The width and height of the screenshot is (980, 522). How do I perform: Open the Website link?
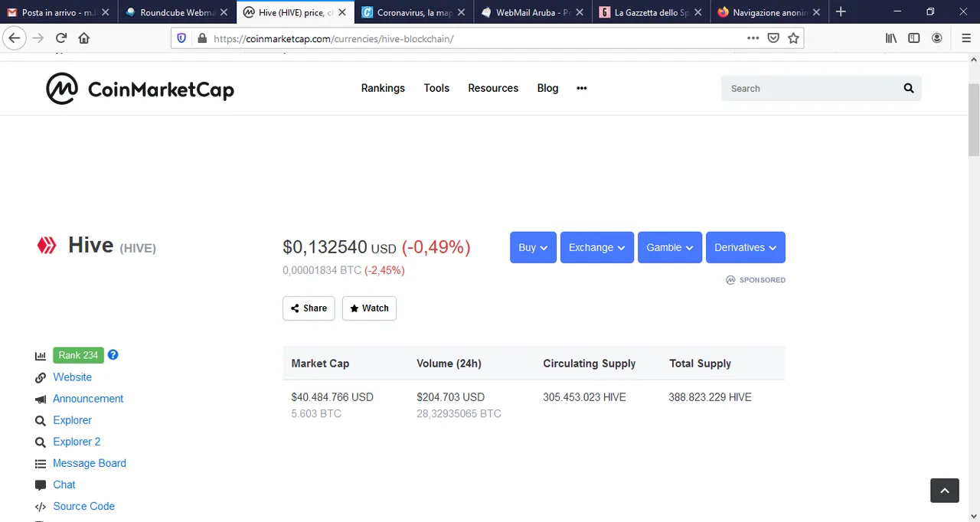[x=72, y=377]
